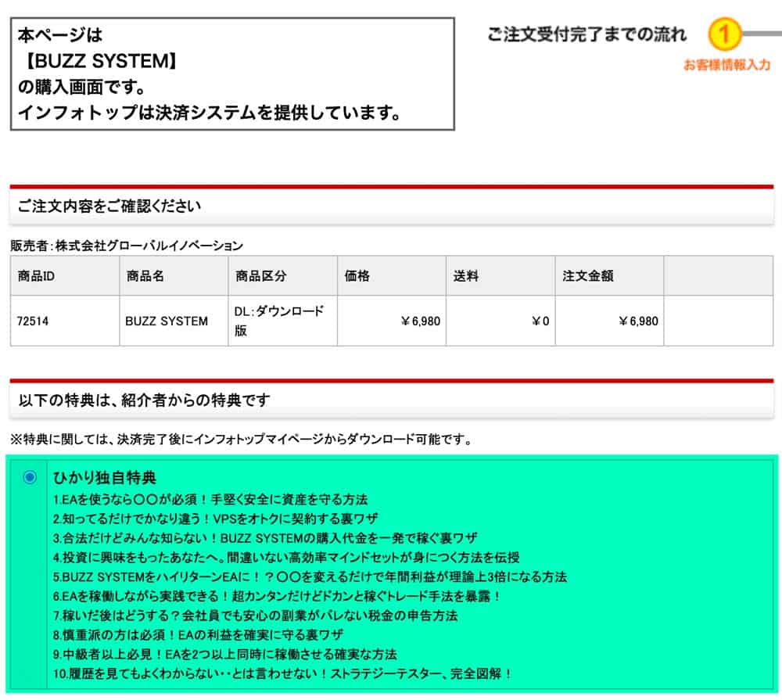This screenshot has height=700, width=782.
Task: Click the 商品区分 column header
Action: 283,276
